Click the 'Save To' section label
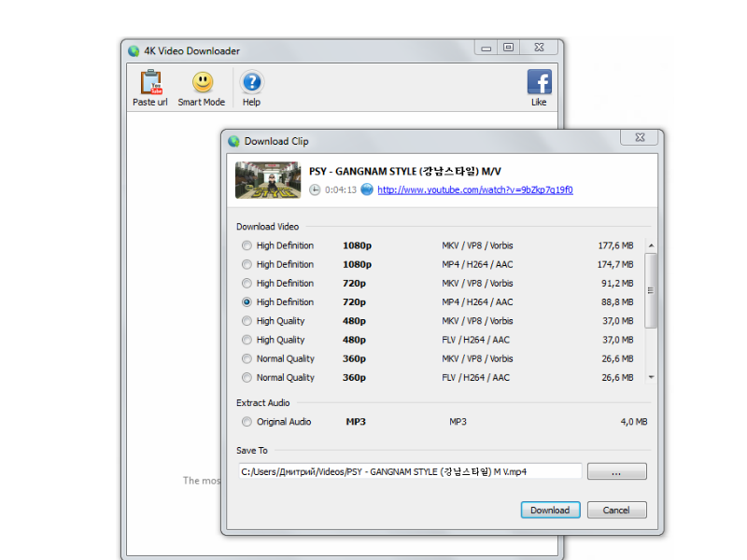 coord(252,451)
